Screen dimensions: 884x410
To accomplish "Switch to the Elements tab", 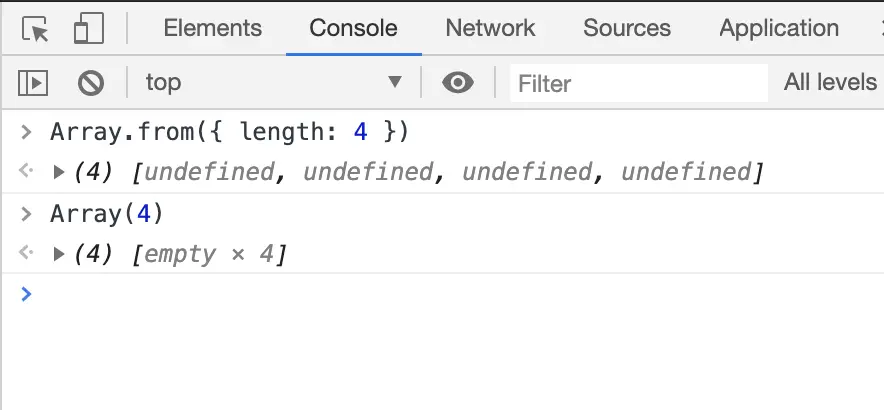I will (212, 28).
